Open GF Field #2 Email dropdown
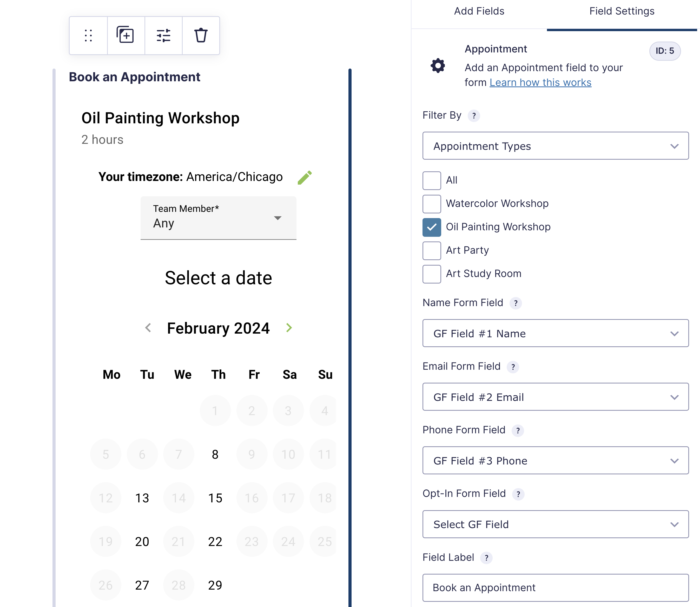The image size is (700, 607). pos(555,397)
